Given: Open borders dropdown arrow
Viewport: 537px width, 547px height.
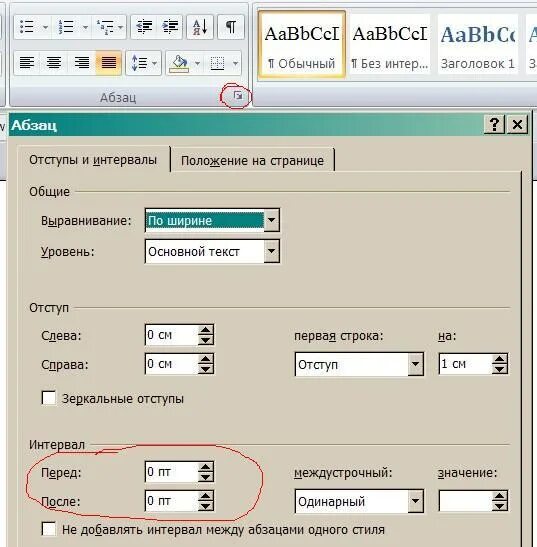Looking at the screenshot, I should [x=236, y=63].
